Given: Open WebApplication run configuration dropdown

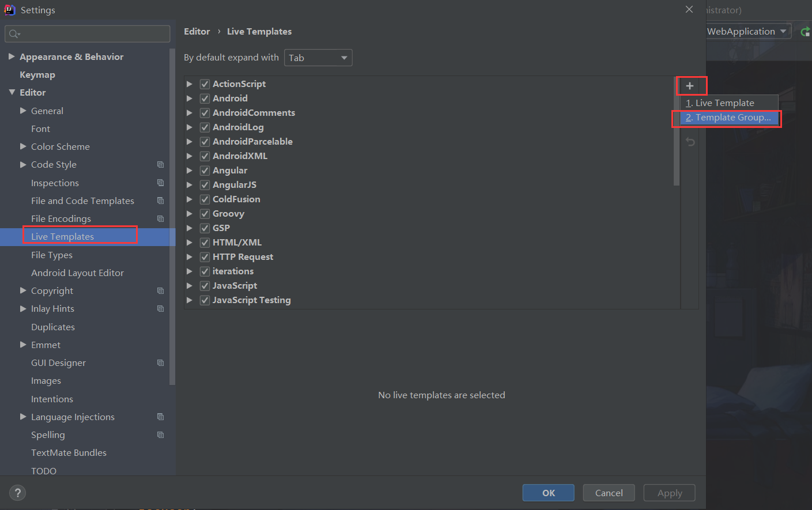Looking at the screenshot, I should pyautogui.click(x=749, y=31).
